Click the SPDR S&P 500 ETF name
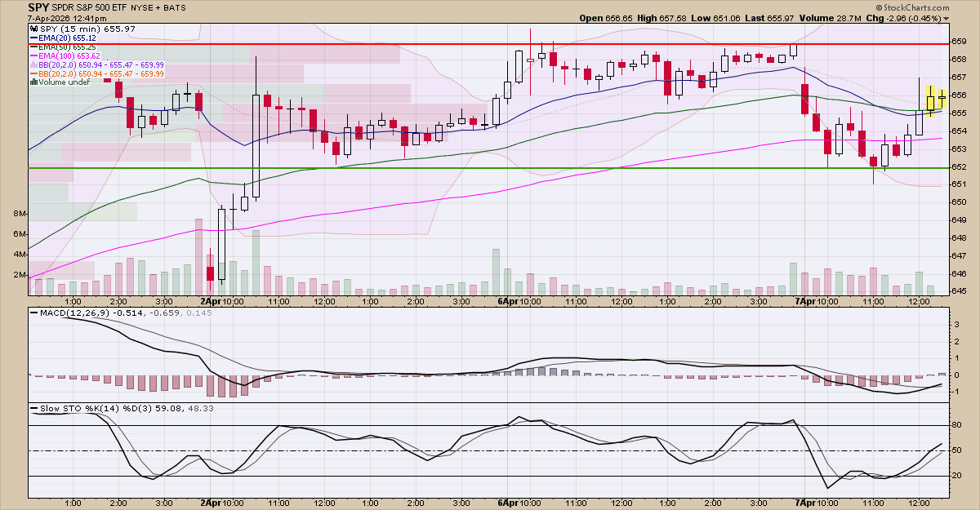Viewport: 980px width, 510px height. point(89,7)
